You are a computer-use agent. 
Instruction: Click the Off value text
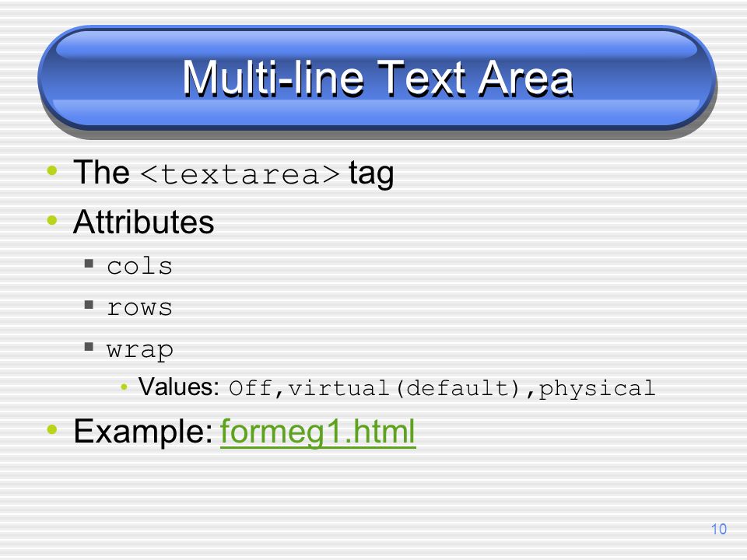coord(251,388)
